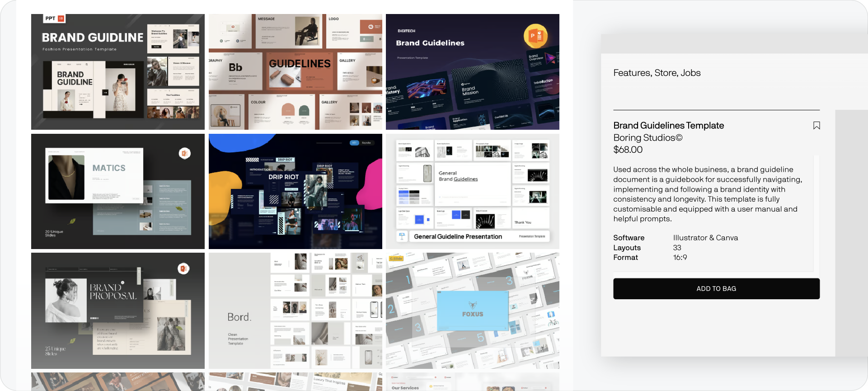Click the Boring Studios© author name

(647, 138)
